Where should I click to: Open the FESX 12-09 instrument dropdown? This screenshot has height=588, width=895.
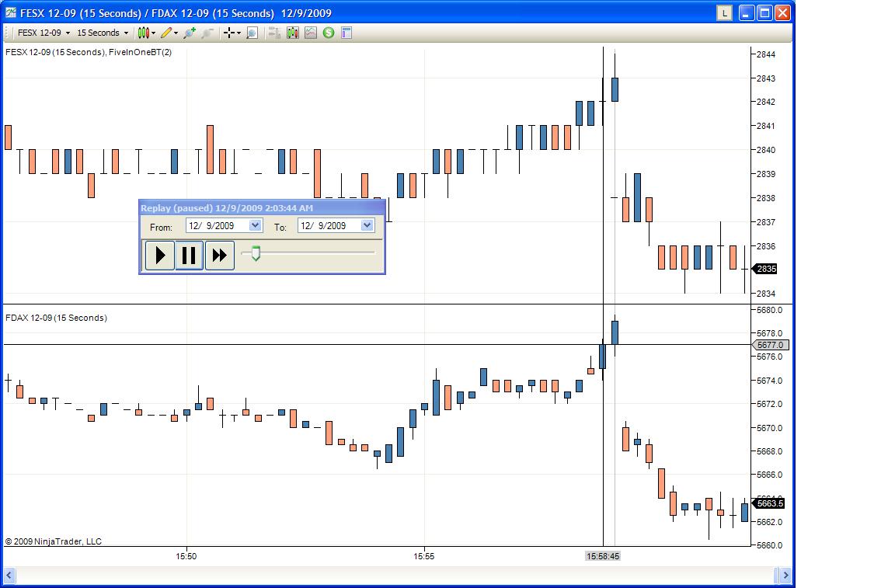(x=44, y=33)
